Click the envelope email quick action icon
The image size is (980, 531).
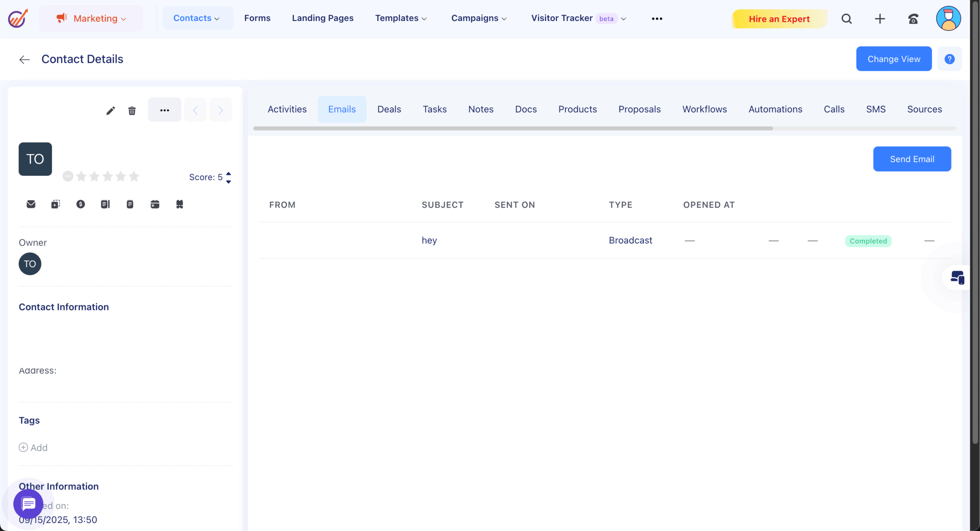31,204
